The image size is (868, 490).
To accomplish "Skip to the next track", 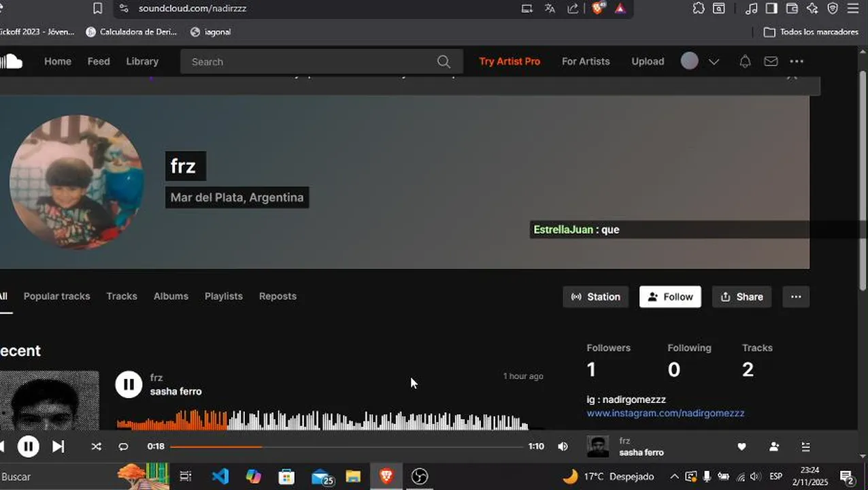I will (x=59, y=446).
